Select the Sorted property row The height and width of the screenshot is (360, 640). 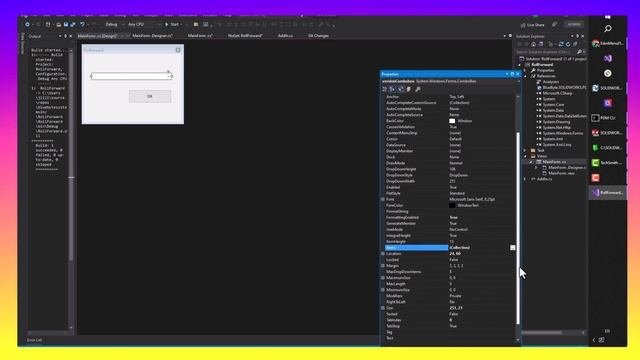pyautogui.click(x=449, y=314)
